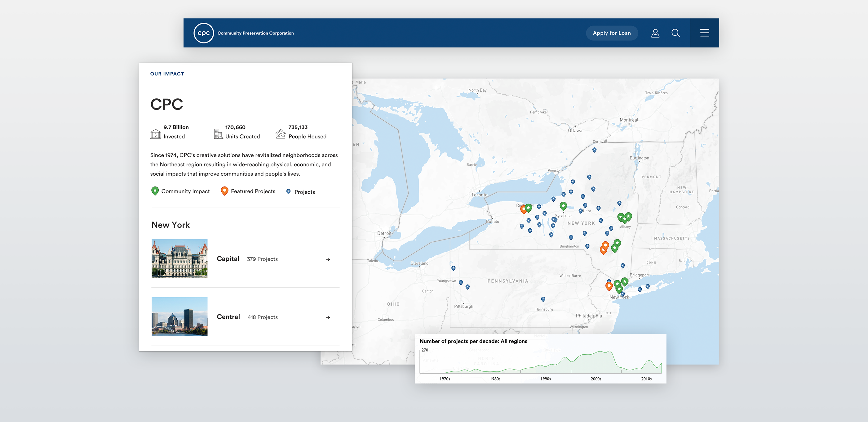Open the search magnifier icon
Image resolution: width=868 pixels, height=422 pixels.
pyautogui.click(x=675, y=33)
